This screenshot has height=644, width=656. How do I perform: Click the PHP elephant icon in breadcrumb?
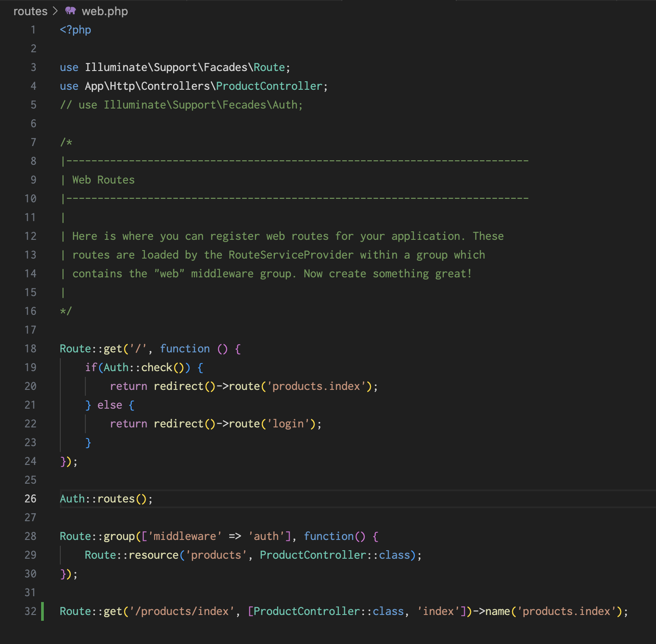[71, 11]
